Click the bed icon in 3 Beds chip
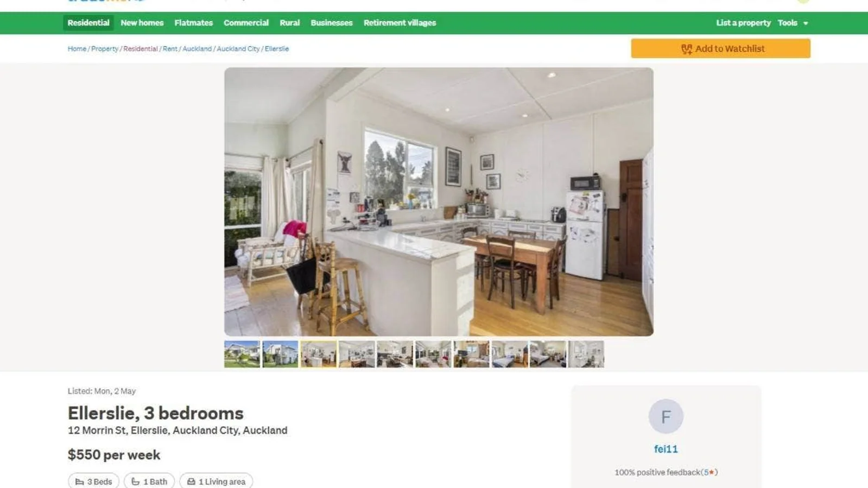This screenshot has height=488, width=868. point(80,481)
